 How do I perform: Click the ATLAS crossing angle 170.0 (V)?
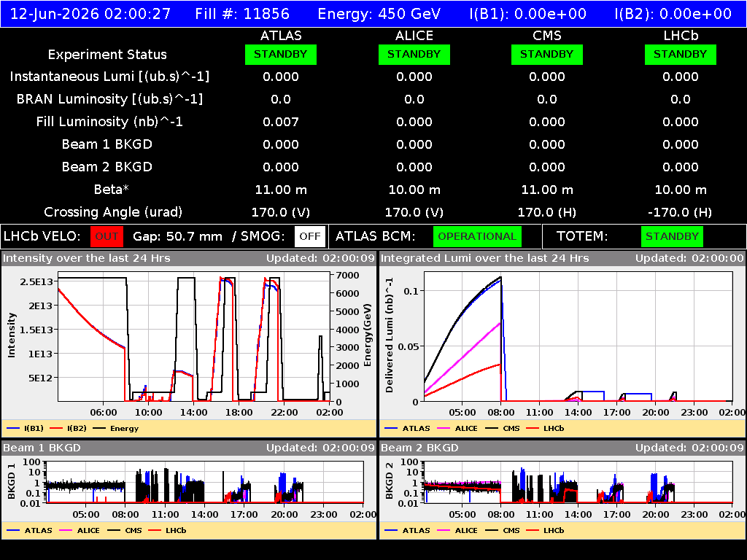[281, 212]
